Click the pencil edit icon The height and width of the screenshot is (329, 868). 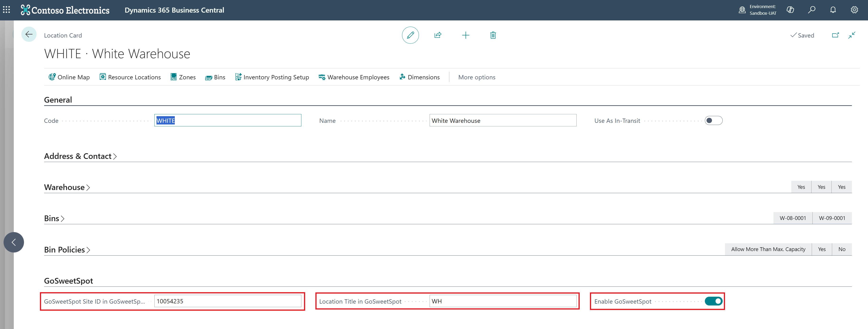pos(410,35)
